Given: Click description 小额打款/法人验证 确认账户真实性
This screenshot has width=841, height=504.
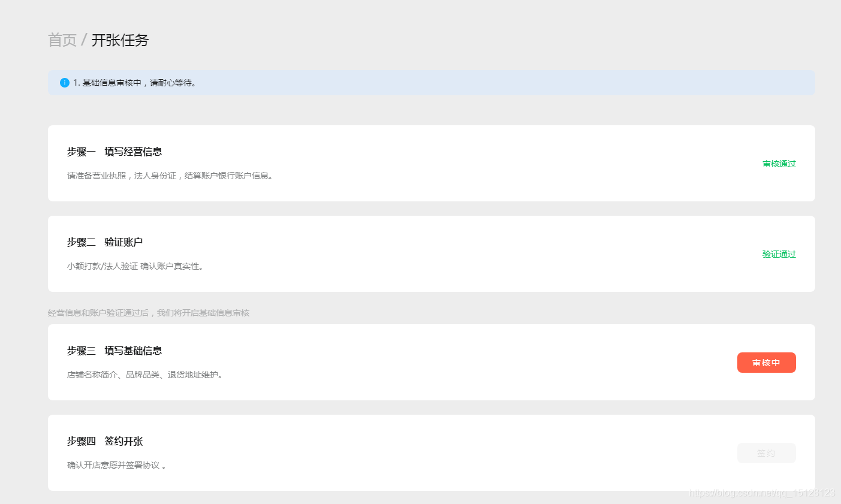Looking at the screenshot, I should pyautogui.click(x=136, y=266).
